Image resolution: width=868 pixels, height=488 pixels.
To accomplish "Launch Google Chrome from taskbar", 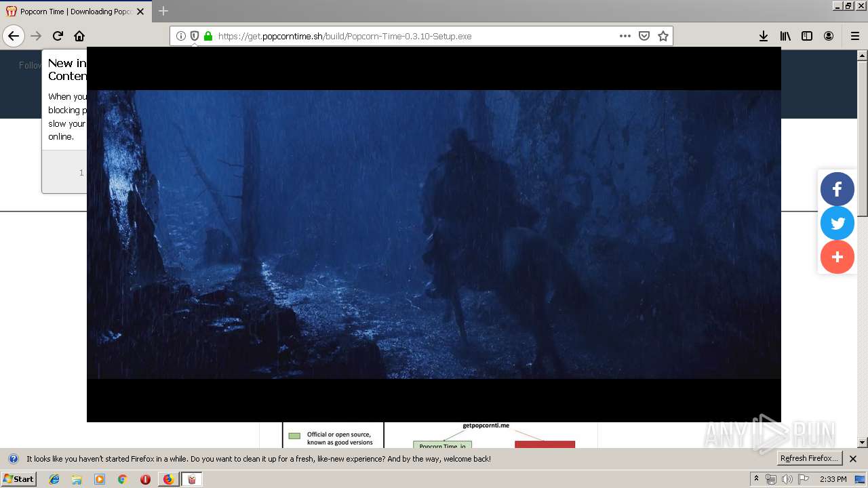I will tap(122, 479).
